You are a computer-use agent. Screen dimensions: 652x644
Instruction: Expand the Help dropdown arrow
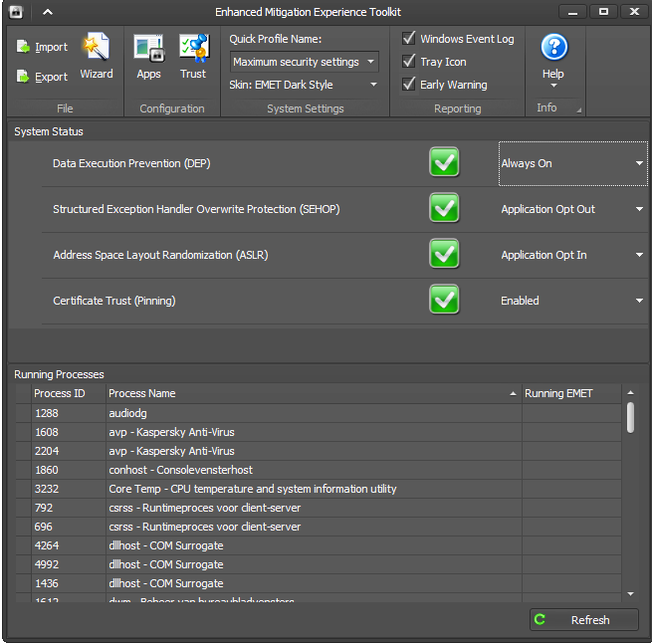tap(553, 86)
